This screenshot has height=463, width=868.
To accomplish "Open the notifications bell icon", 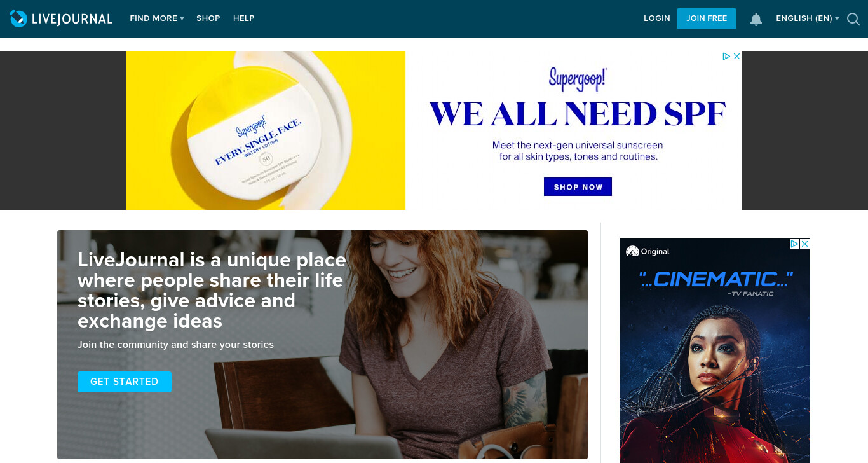I will click(756, 19).
